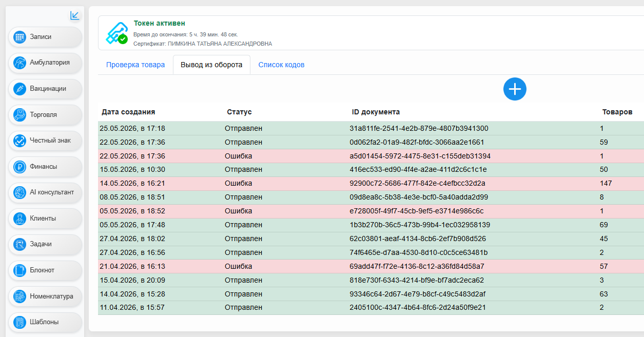Open Записи calendar icon
The width and height of the screenshot is (644, 337).
tap(20, 37)
